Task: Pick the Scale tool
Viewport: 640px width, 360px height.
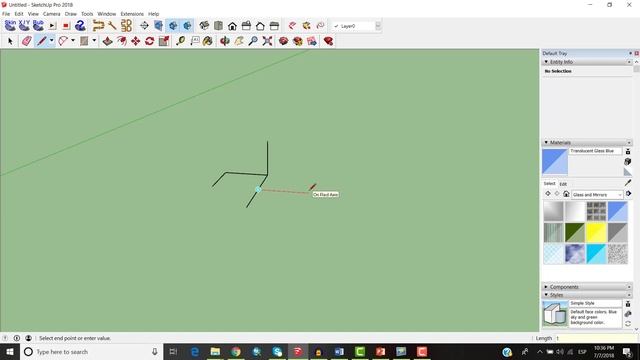Action: click(x=164, y=41)
